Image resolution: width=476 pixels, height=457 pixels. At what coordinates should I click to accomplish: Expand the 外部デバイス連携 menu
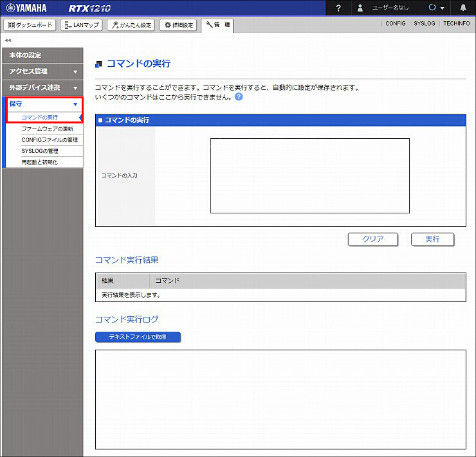[x=42, y=88]
